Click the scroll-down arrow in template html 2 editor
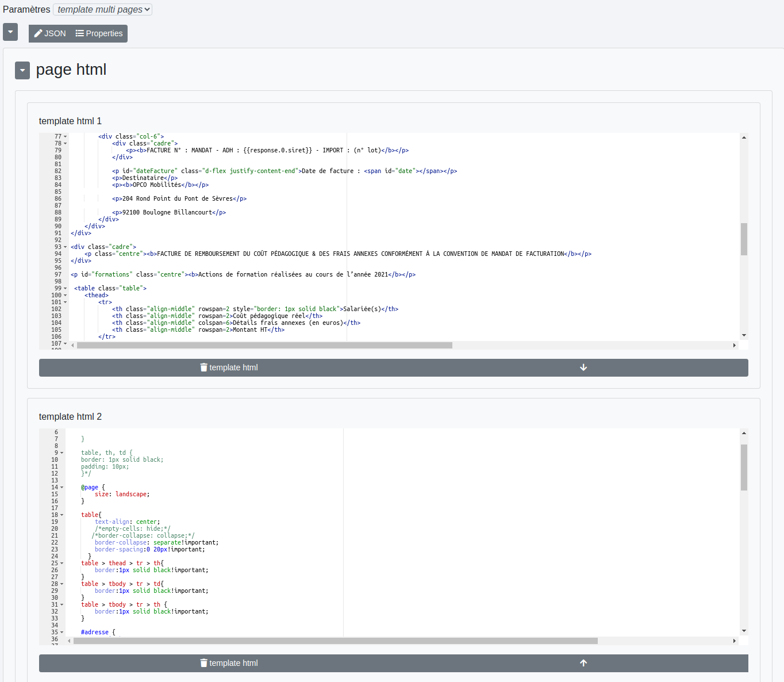Screen dimensions: 784x682 point(744,631)
